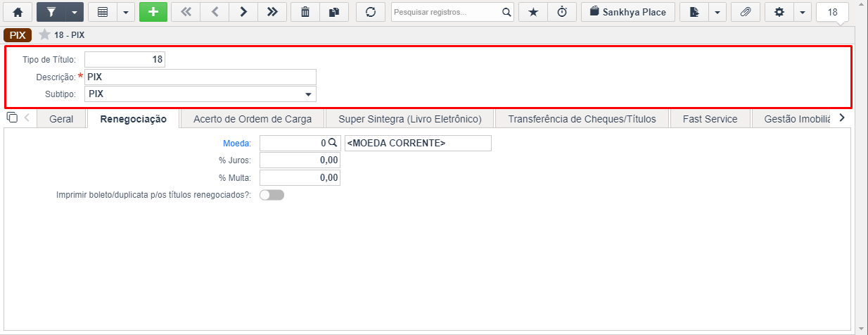Jump to the first record
Viewport: 868px width, 335px height.
click(186, 12)
